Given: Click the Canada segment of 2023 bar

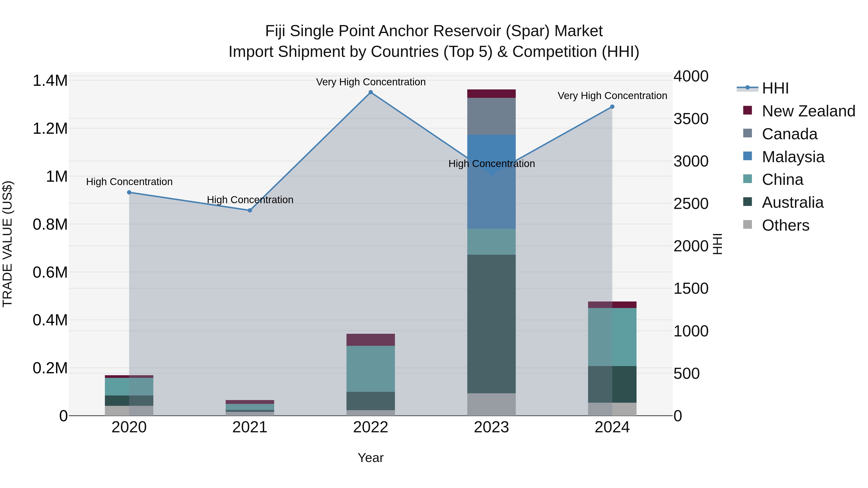Looking at the screenshot, I should pos(491,117).
